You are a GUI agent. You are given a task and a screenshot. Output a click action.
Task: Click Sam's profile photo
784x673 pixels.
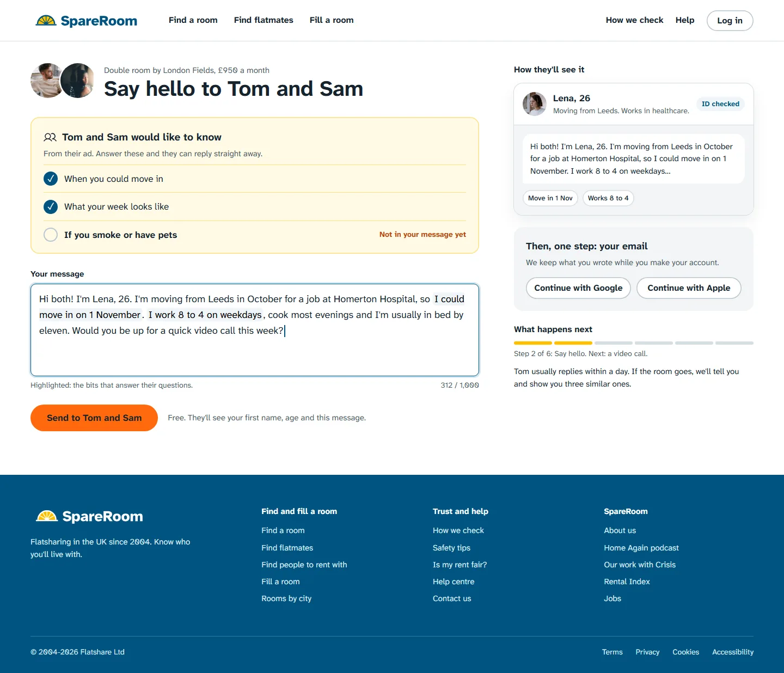(77, 81)
